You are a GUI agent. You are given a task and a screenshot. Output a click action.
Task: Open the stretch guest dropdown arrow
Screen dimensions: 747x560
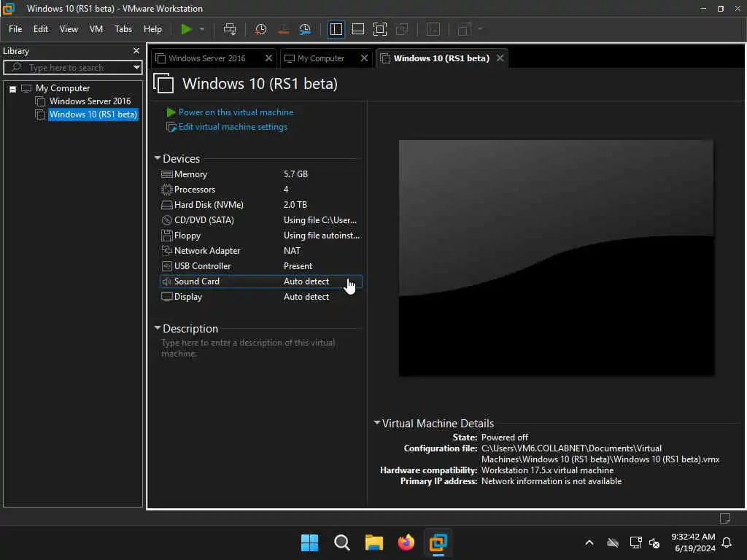point(480,29)
